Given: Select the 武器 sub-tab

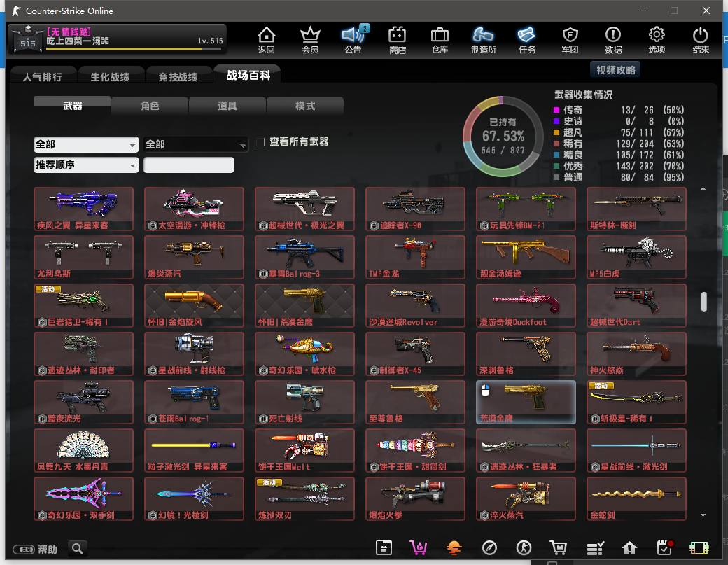Looking at the screenshot, I should (x=72, y=105).
